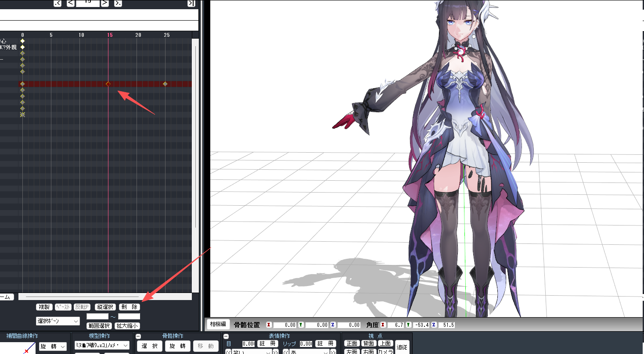Click the blue Z icon beside 角度

434,325
